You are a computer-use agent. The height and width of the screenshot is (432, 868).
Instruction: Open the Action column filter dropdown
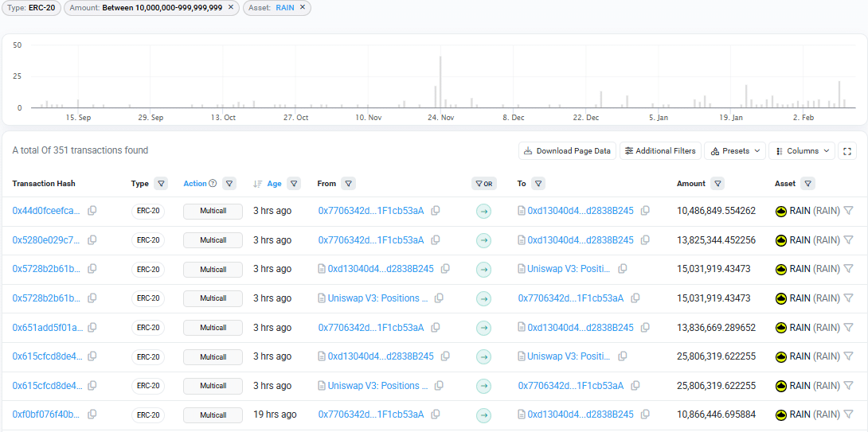point(229,184)
